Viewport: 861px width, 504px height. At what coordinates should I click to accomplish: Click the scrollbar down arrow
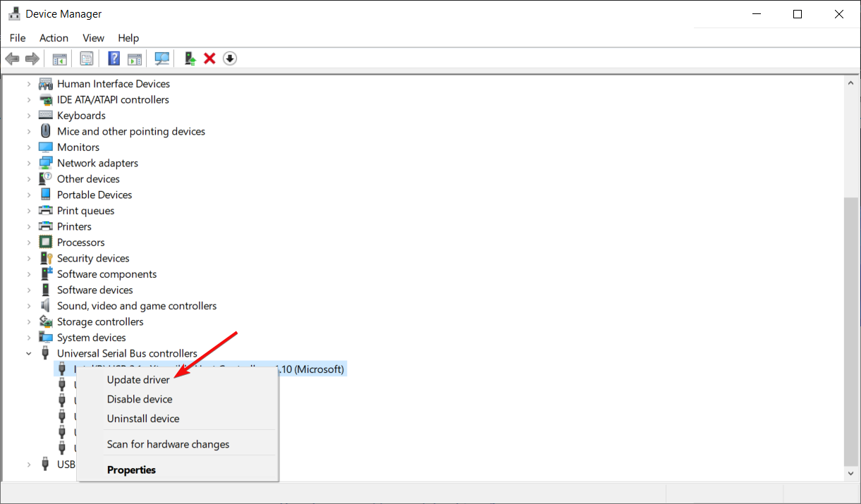852,474
